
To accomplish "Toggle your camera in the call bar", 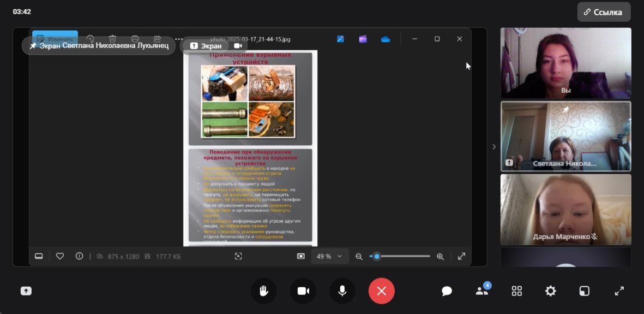I will [x=303, y=291].
